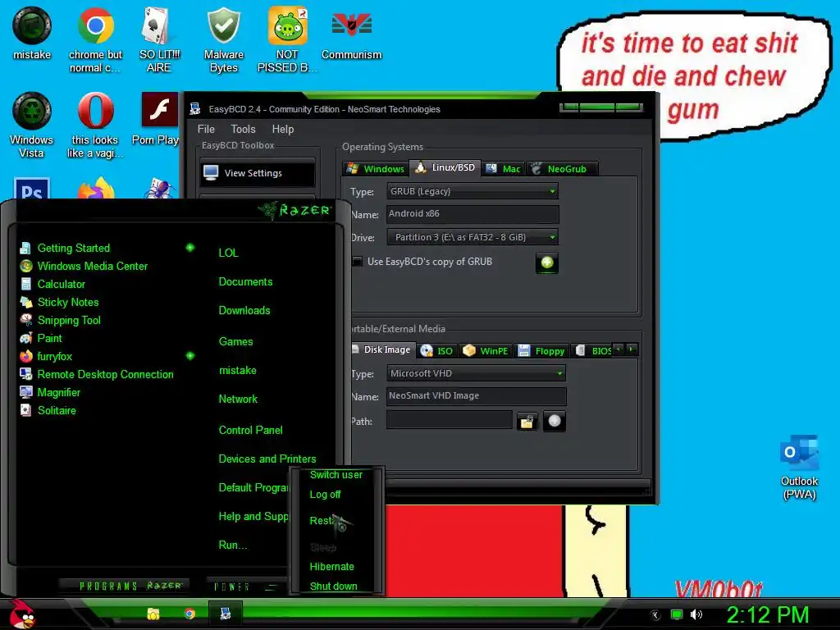Viewport: 840px width, 630px height.
Task: Switch to the Linux/BSD tab
Action: tap(445, 167)
